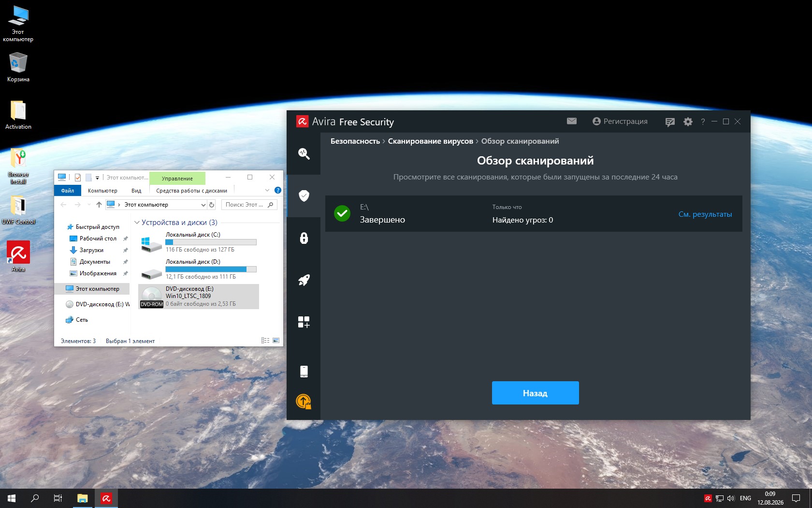Open the Файл tab in Explorer
The width and height of the screenshot is (812, 508).
point(68,191)
